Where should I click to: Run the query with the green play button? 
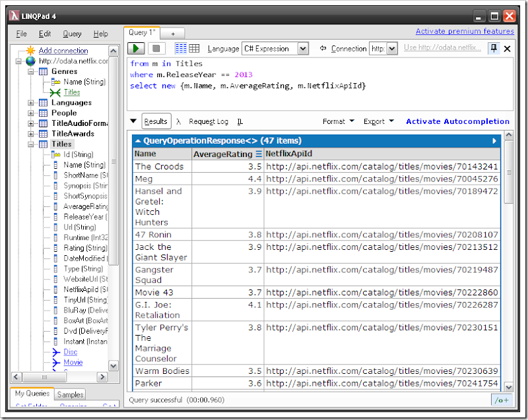[137, 49]
